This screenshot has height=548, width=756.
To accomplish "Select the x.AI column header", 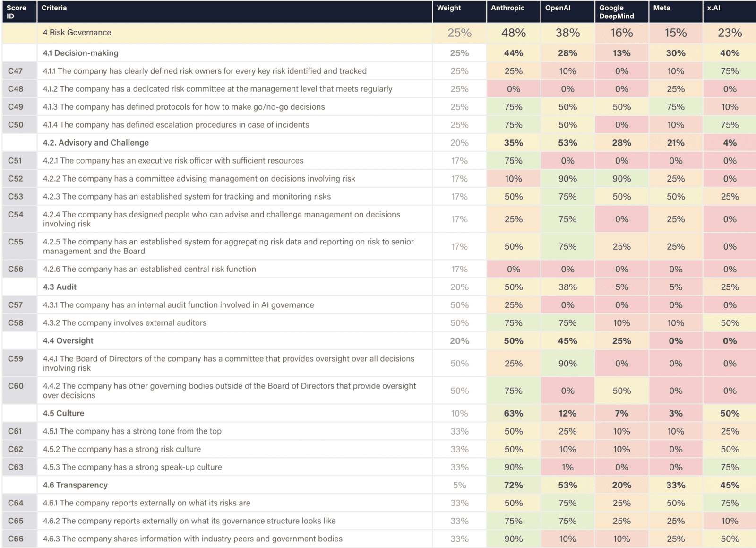I will click(x=730, y=11).
